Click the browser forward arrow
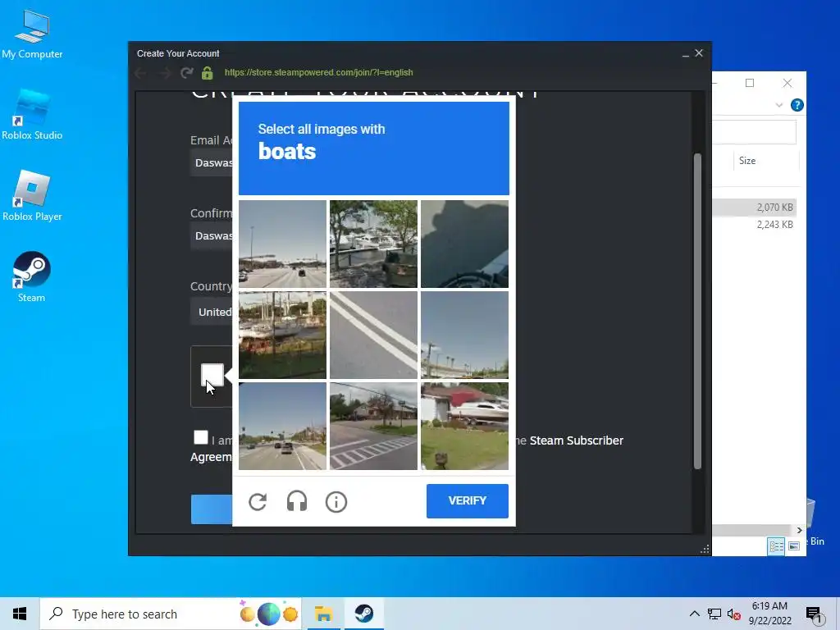The height and width of the screenshot is (630, 840). click(164, 73)
